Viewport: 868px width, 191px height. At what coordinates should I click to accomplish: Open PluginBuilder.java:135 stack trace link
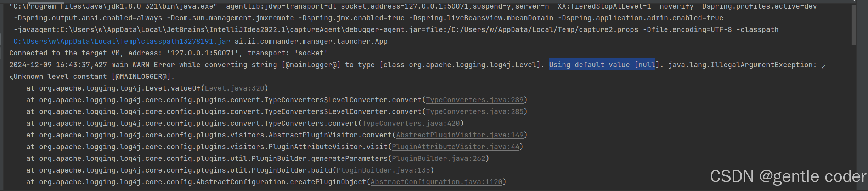383,170
